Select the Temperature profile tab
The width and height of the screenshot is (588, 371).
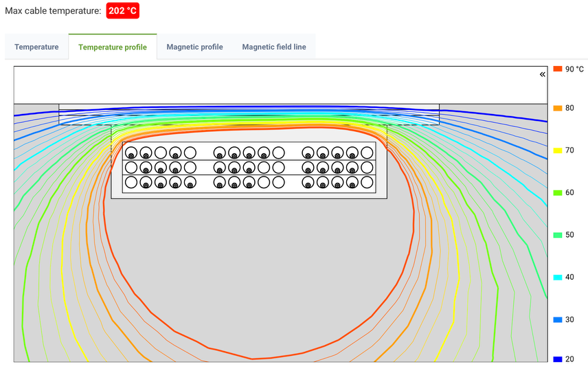point(112,47)
